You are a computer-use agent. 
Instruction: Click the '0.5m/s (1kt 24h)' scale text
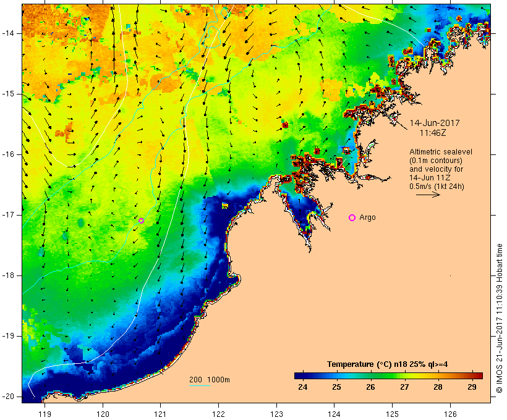coord(437,187)
